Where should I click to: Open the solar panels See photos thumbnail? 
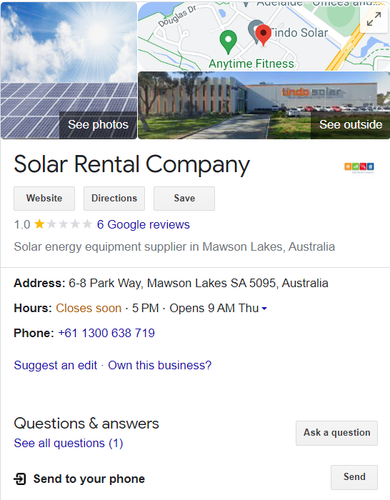69,70
